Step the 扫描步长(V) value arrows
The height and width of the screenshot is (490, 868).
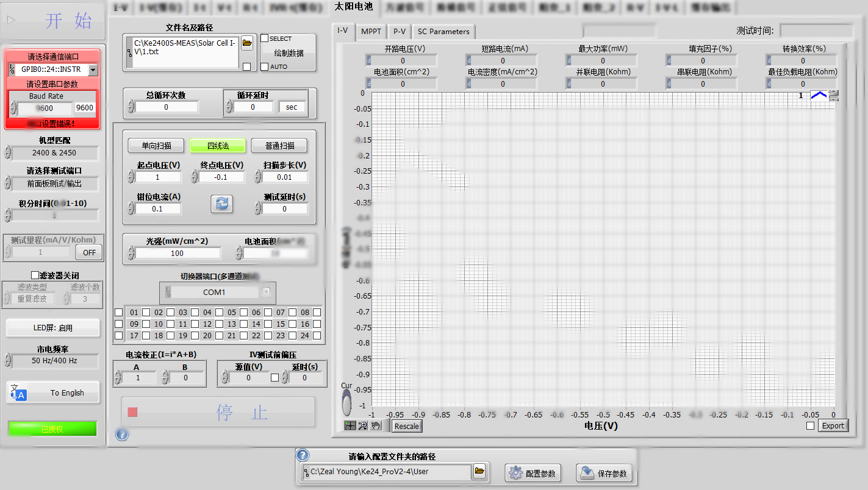coord(259,177)
